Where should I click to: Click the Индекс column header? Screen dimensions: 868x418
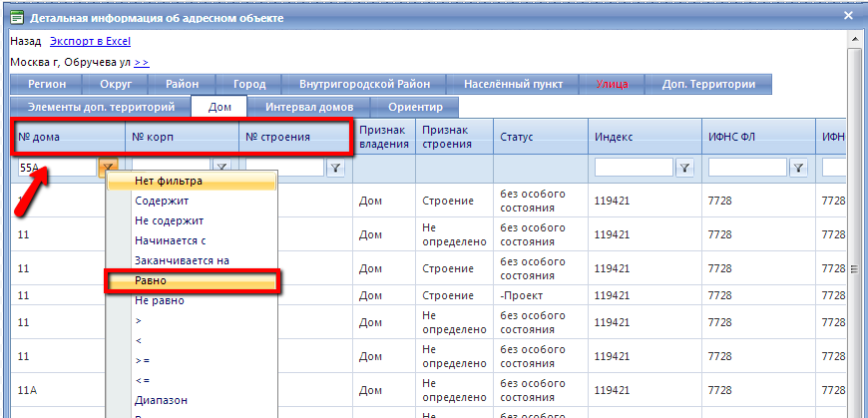pos(645,137)
